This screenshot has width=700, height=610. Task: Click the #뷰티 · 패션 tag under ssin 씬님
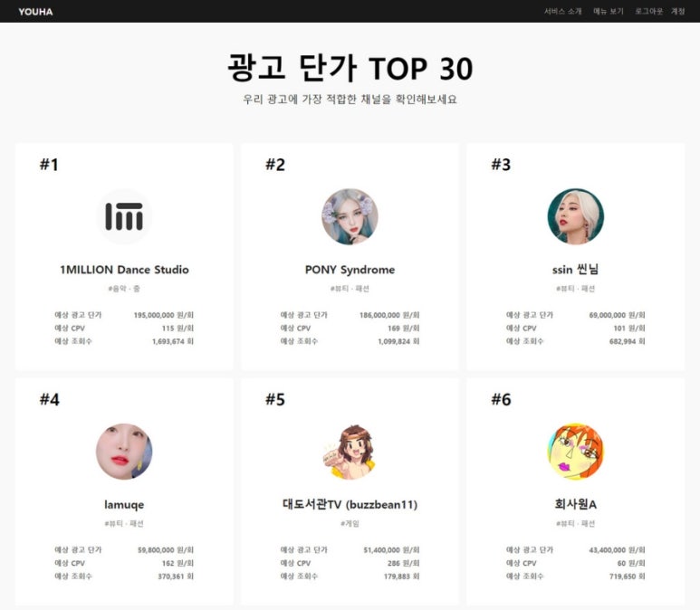[x=575, y=289]
